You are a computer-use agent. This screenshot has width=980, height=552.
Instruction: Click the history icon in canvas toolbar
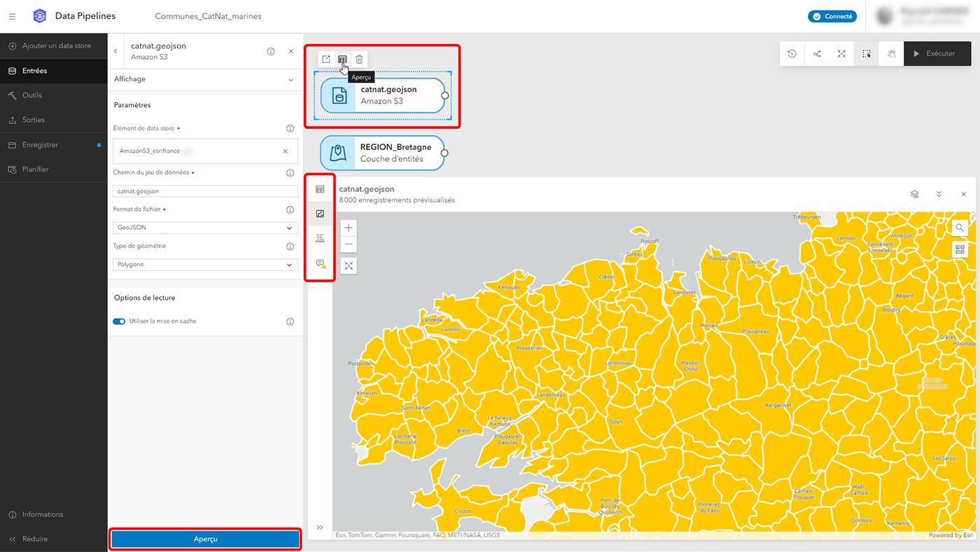click(792, 54)
